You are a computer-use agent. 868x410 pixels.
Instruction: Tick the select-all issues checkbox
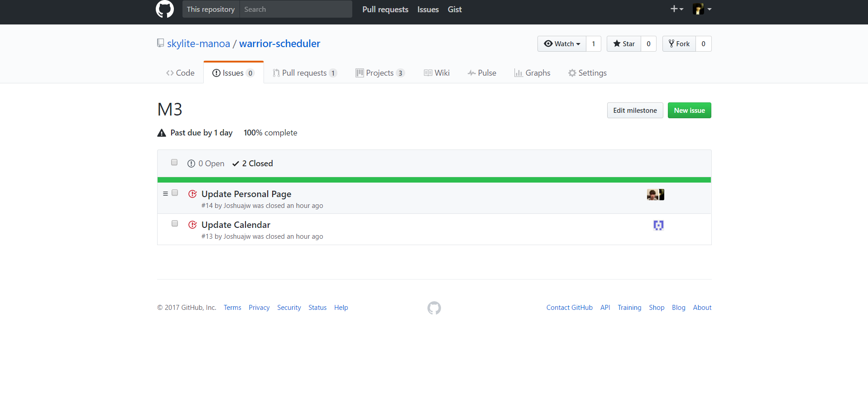174,162
